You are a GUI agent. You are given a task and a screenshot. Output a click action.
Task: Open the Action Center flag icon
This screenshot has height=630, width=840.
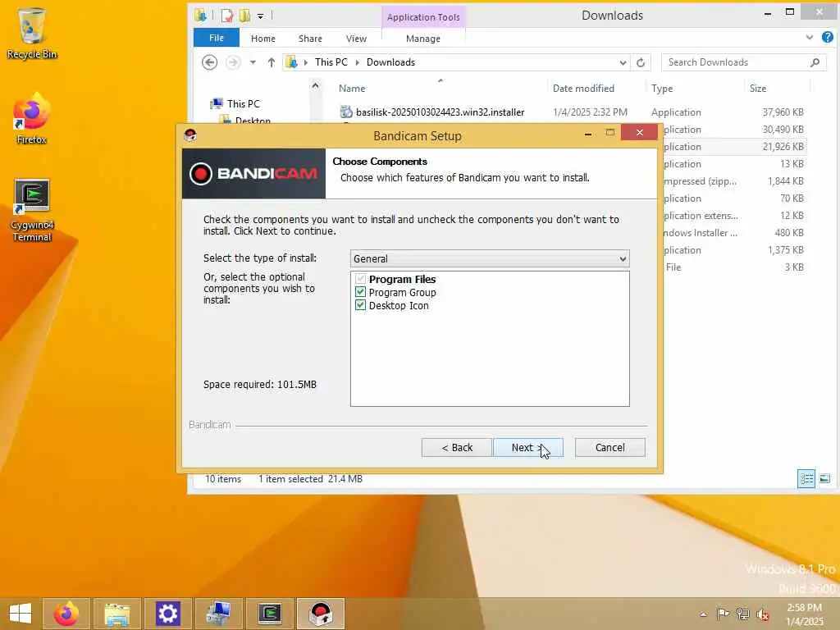pos(723,614)
